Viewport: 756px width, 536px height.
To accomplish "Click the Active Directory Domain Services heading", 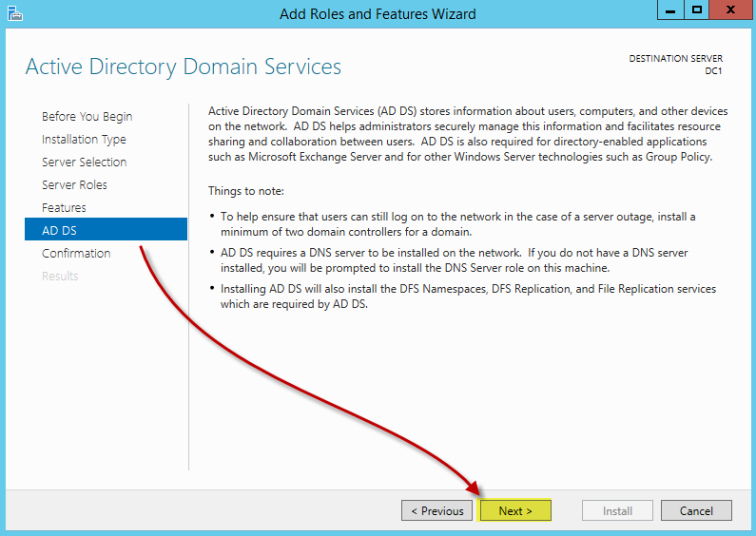I will [184, 67].
